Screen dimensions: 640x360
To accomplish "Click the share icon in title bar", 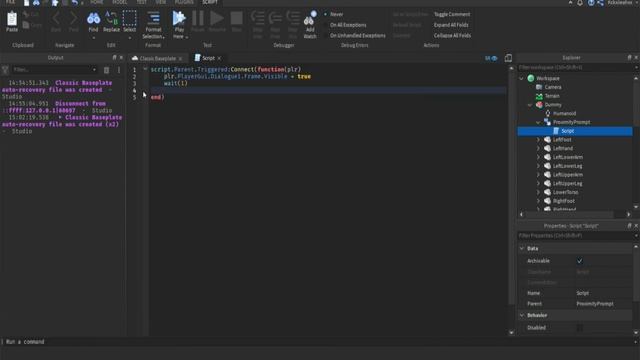I will (x=600, y=3).
